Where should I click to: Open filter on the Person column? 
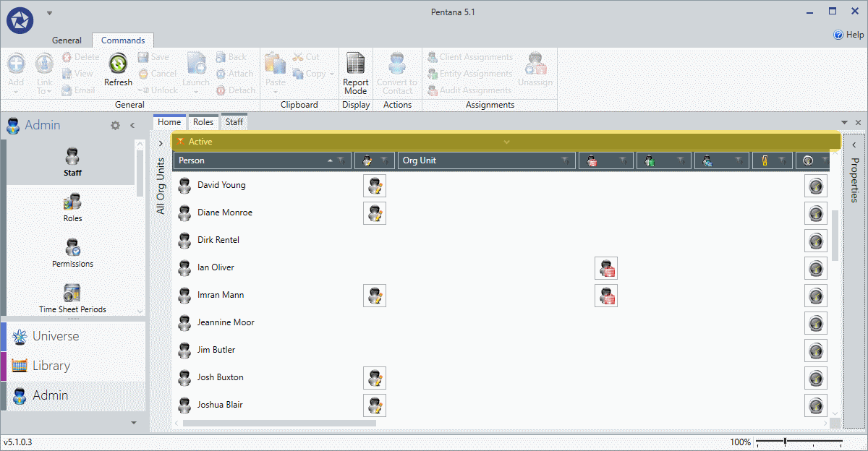341,160
